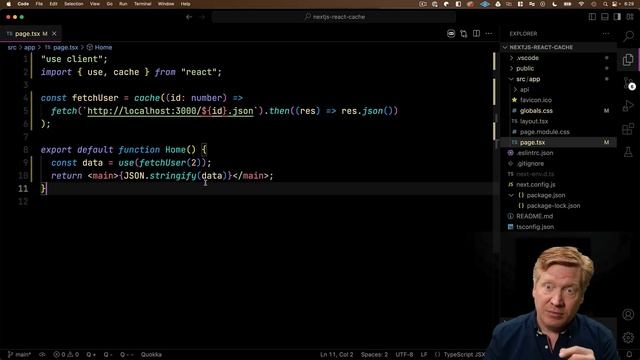Select the Explorer files icon in activity bar

(x=628, y=60)
